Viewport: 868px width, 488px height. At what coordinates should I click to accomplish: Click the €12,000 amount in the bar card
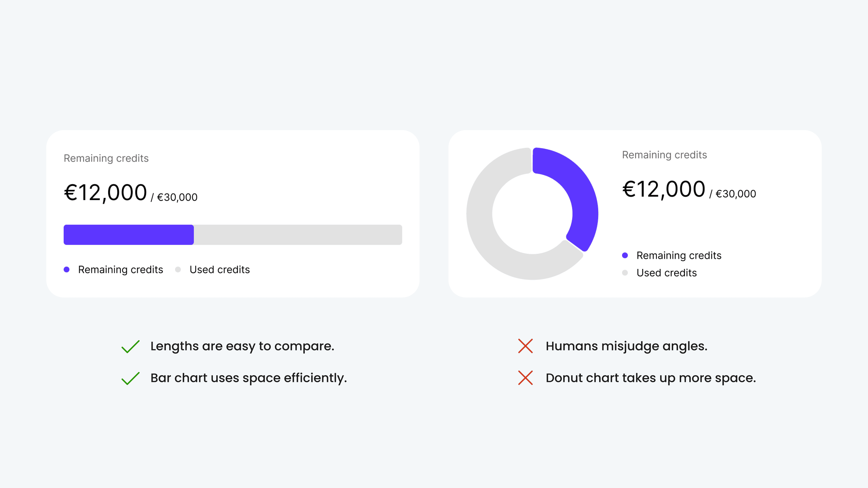[105, 193]
